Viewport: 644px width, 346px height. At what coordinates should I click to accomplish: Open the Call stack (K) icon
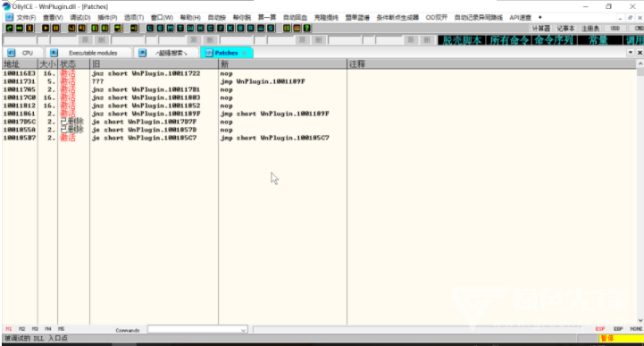click(230, 29)
